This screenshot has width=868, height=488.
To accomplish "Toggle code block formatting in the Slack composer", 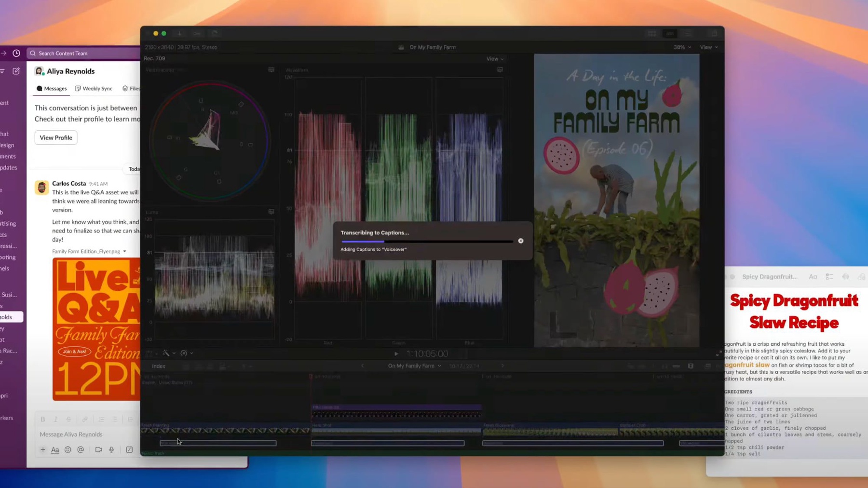I will tap(130, 419).
